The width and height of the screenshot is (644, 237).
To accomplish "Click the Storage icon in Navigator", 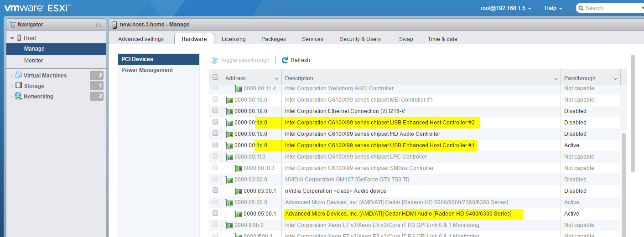I will tap(19, 86).
